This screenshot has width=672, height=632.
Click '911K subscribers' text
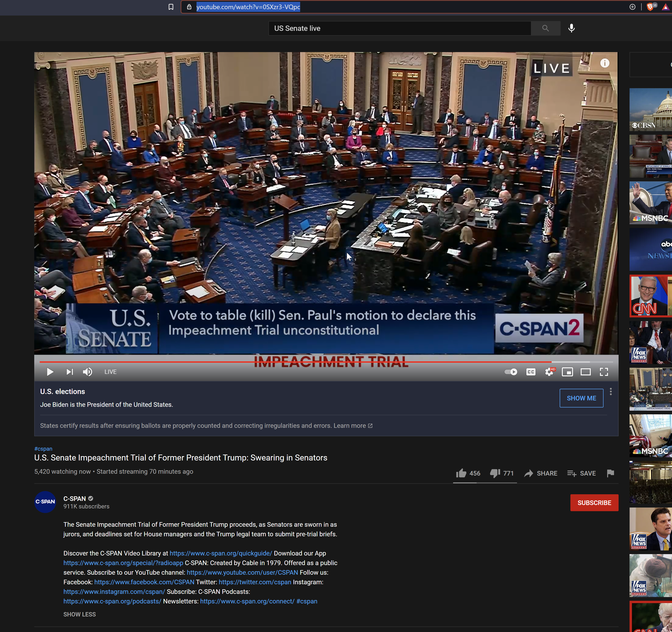pos(86,506)
